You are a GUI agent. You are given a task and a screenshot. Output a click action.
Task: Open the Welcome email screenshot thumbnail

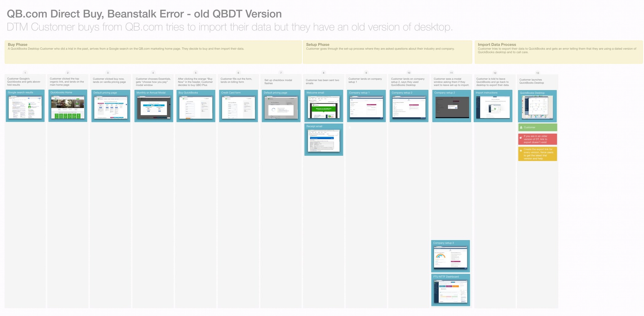pyautogui.click(x=324, y=108)
